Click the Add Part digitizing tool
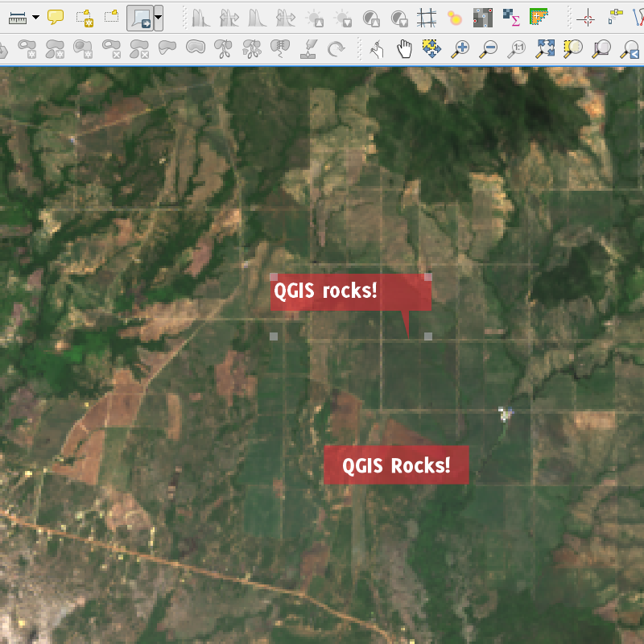The width and height of the screenshot is (644, 644). [55, 49]
